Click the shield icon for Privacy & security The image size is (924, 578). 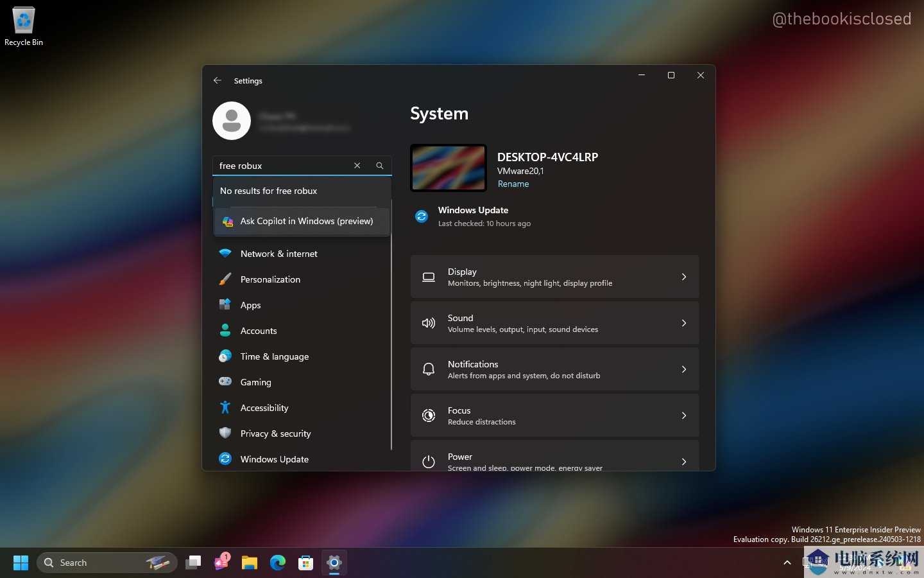pos(225,433)
